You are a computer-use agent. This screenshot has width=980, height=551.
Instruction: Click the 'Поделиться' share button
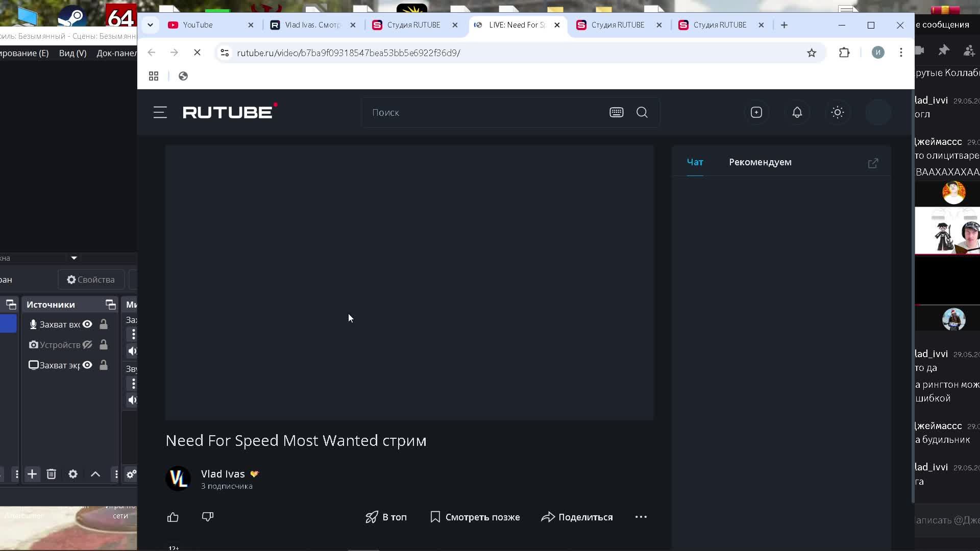click(577, 517)
